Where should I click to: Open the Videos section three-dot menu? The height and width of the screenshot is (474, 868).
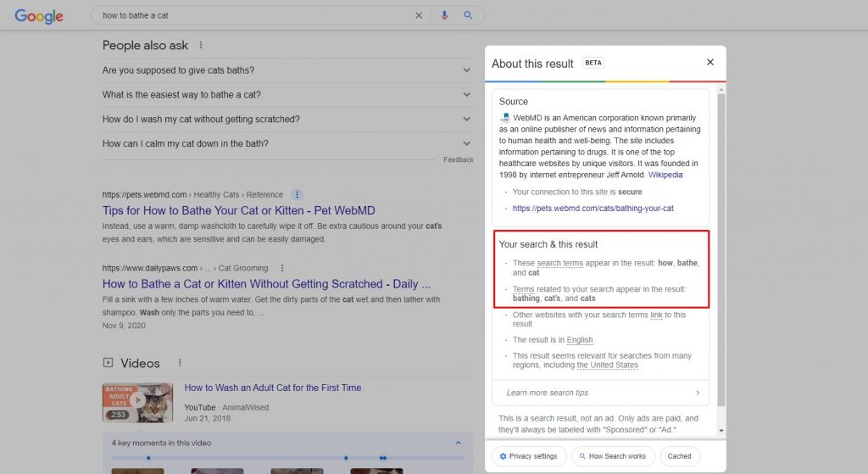tap(180, 363)
